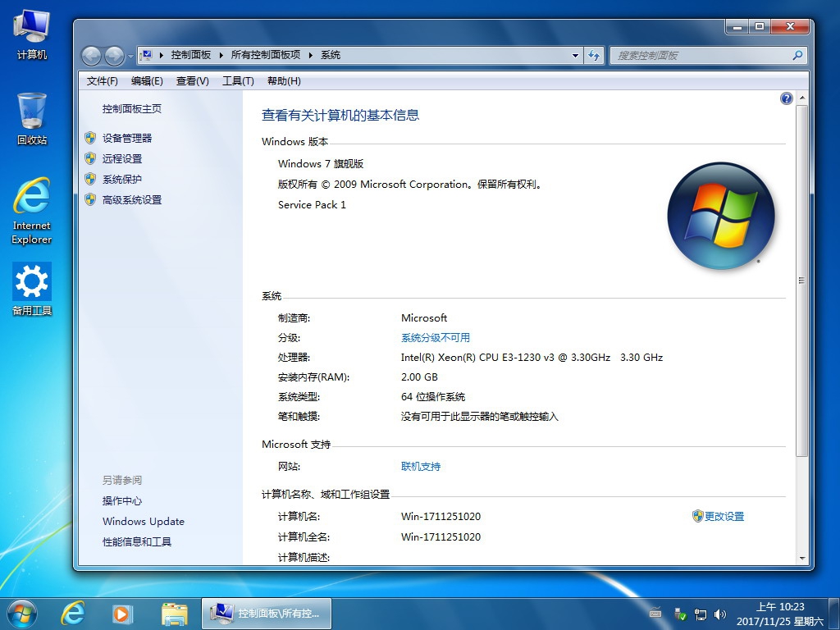Click 更改设置 link for computer name
This screenshot has height=630, width=840.
[x=724, y=517]
